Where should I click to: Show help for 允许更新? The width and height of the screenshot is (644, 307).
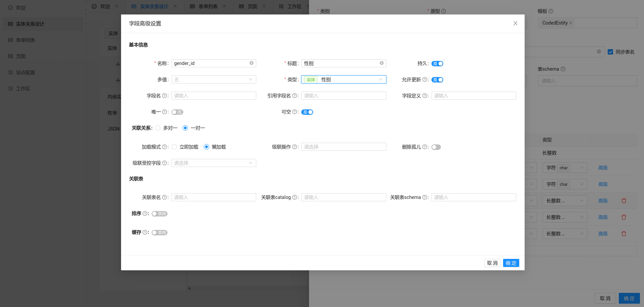(425, 80)
